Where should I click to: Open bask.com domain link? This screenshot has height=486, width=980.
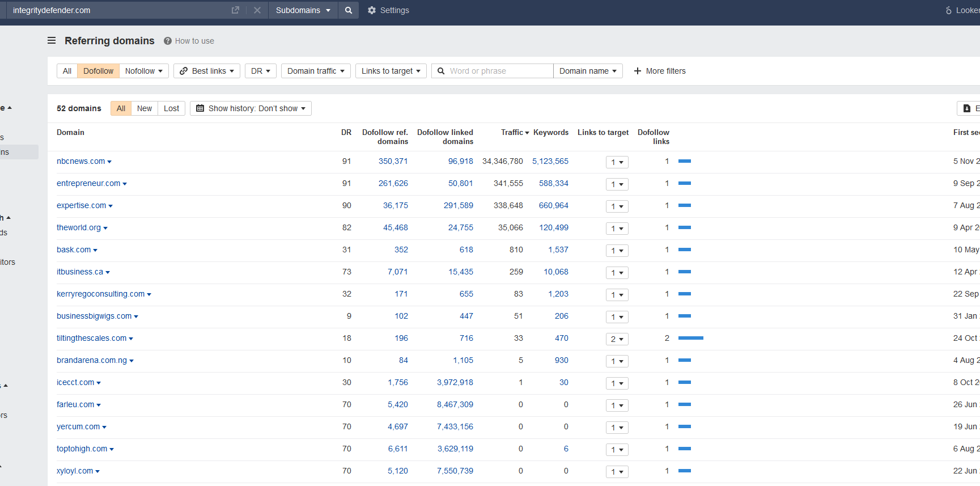(x=74, y=250)
